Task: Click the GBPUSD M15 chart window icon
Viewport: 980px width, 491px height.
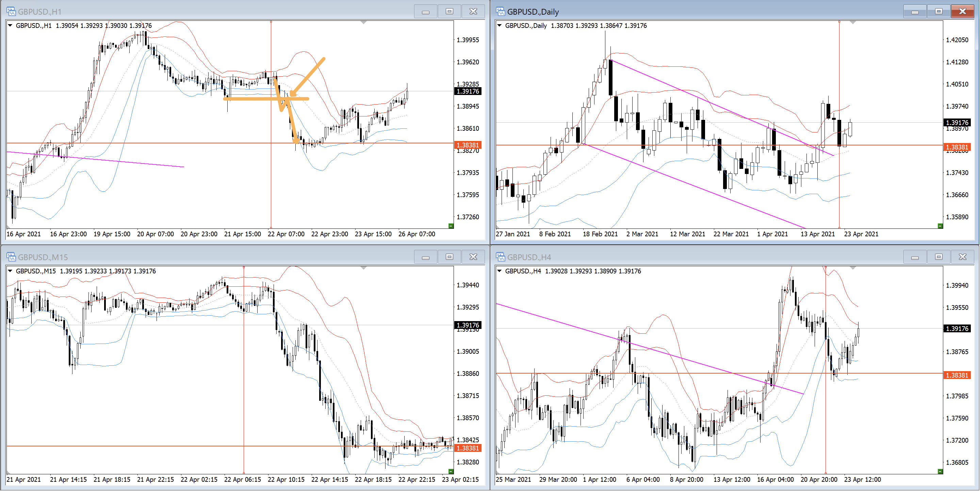Action: click(x=11, y=257)
